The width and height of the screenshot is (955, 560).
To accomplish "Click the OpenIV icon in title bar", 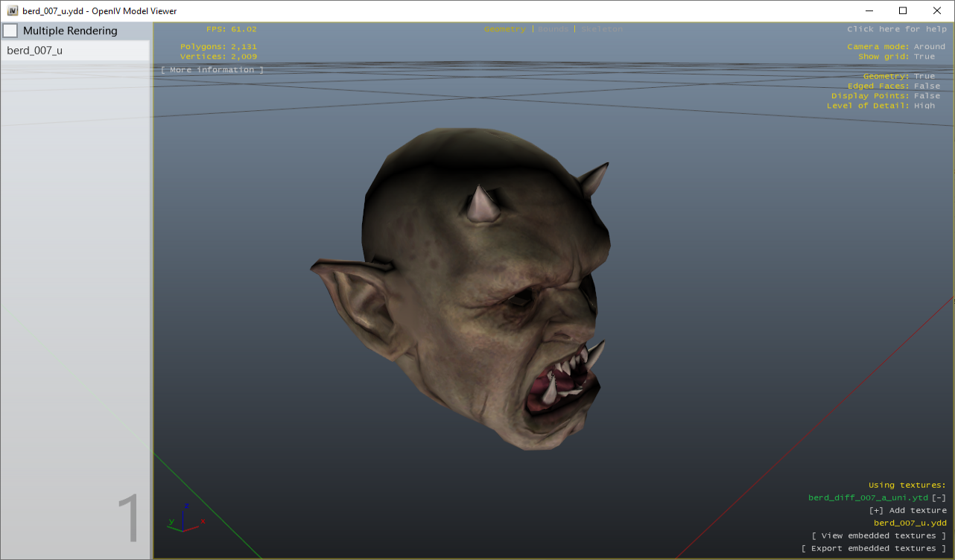I will click(x=12, y=10).
